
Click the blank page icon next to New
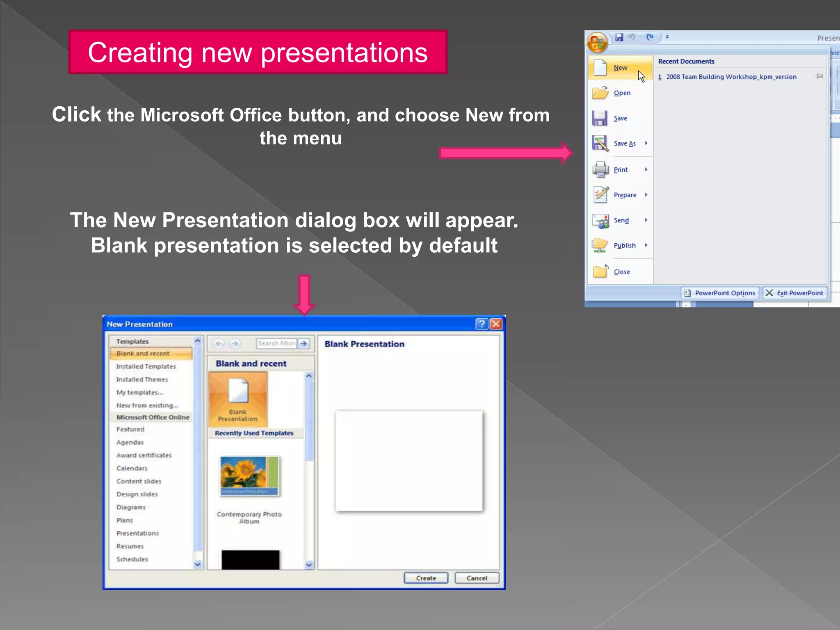tap(600, 67)
